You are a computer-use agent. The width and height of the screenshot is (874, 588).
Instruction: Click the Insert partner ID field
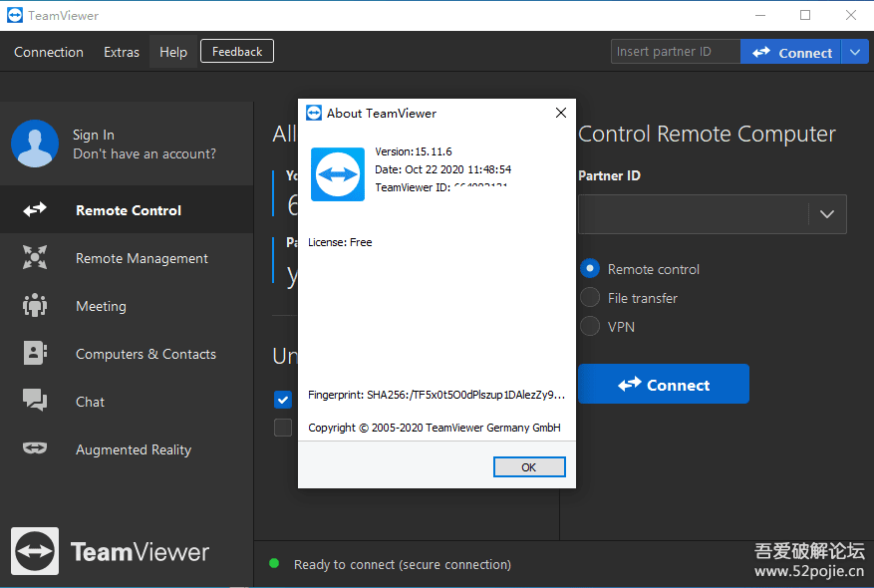pos(675,52)
